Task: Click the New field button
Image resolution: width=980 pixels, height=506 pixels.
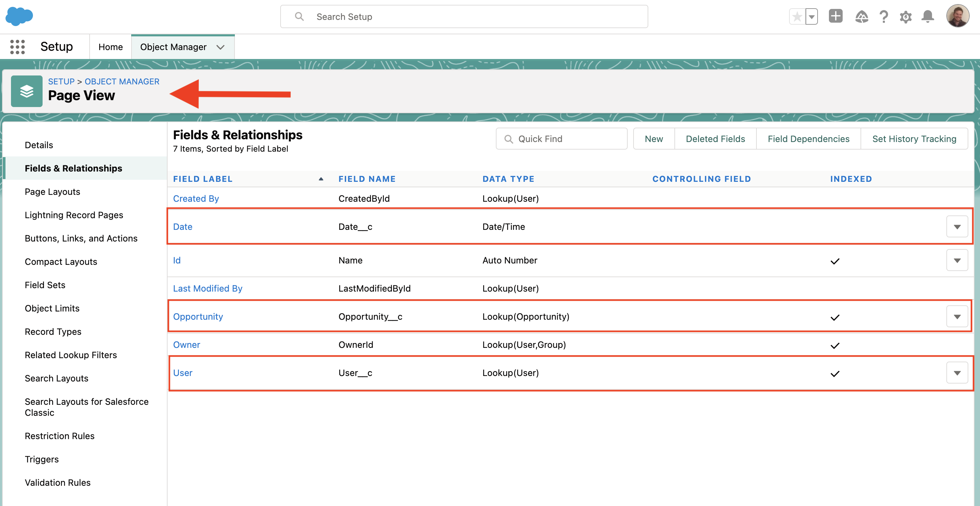Action: point(653,139)
